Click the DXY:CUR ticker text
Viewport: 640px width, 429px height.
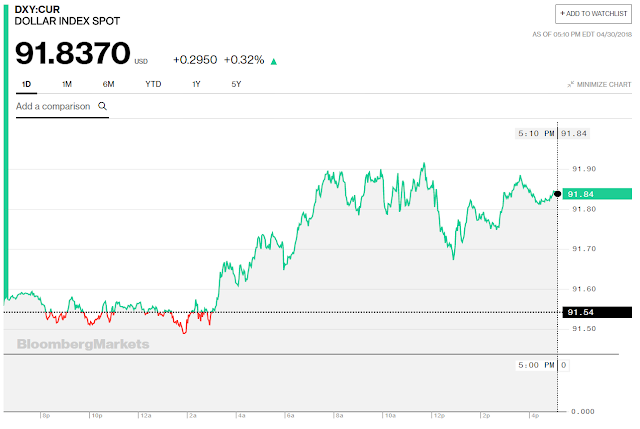click(x=37, y=9)
